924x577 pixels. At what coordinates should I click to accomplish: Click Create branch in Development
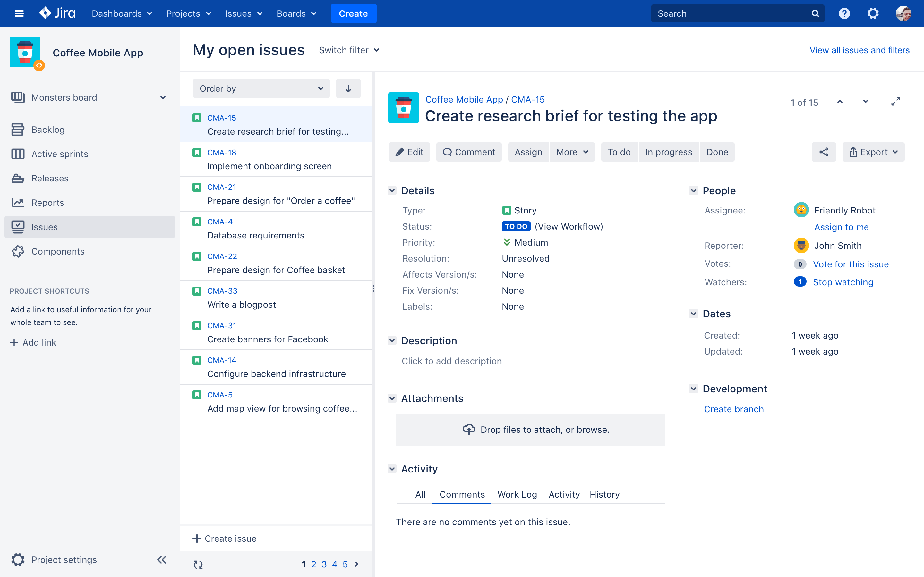734,409
